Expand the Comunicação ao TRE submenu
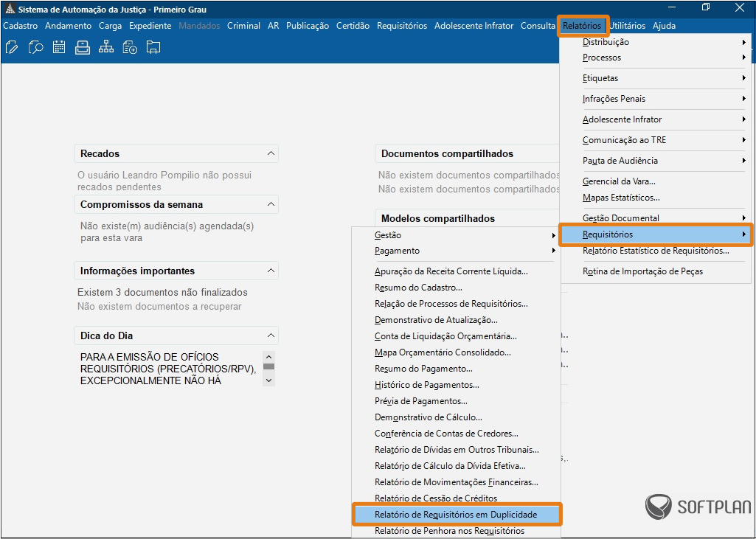Viewport: 756px width, 539px height. (656, 140)
